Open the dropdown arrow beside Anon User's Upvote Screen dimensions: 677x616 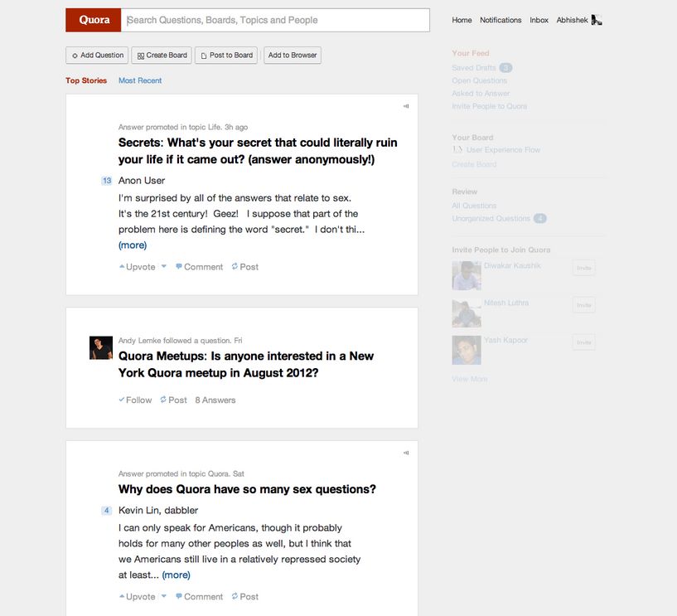coord(163,266)
